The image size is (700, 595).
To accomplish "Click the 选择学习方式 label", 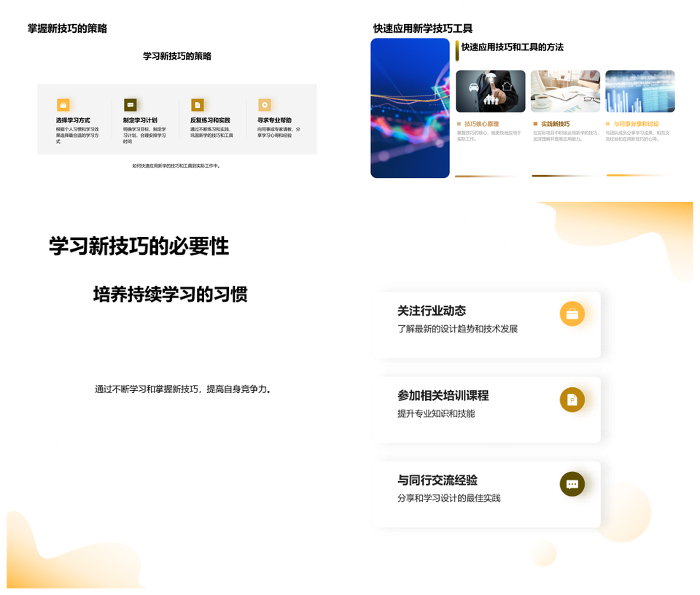I will [73, 120].
